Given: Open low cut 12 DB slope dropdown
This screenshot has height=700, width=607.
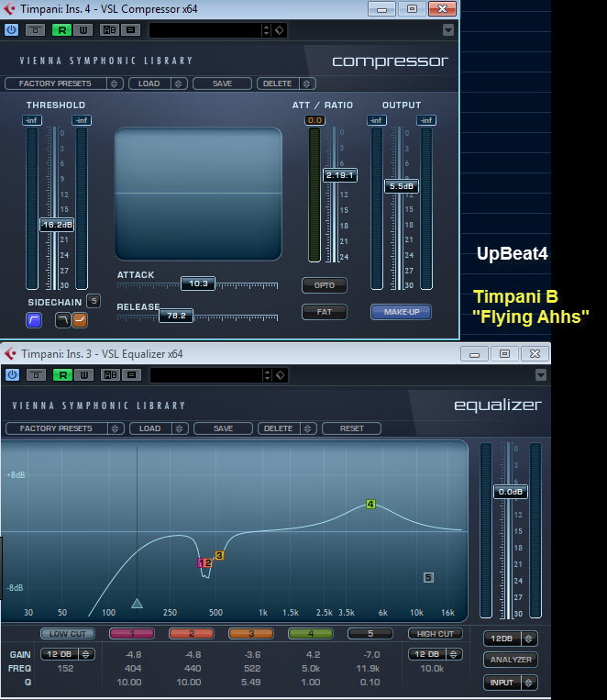Looking at the screenshot, I should coord(68,654).
